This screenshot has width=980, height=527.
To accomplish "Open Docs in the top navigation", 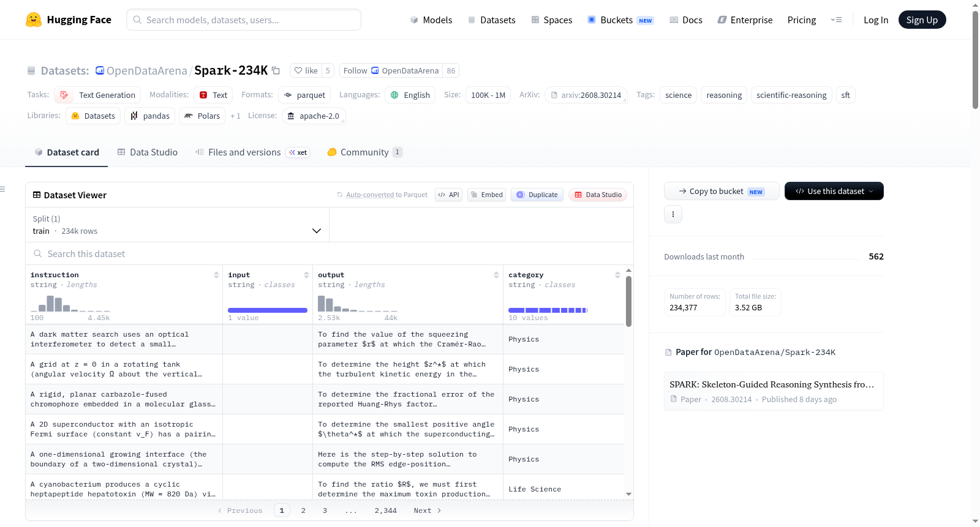I will pyautogui.click(x=686, y=20).
